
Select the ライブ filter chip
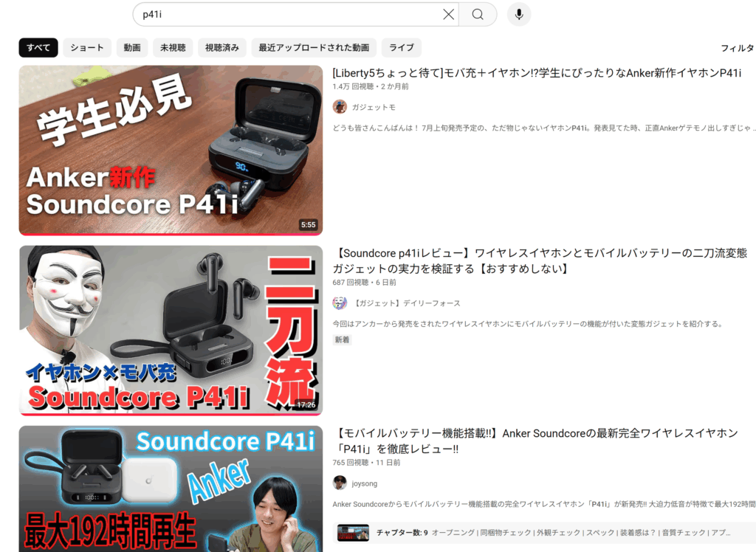401,48
